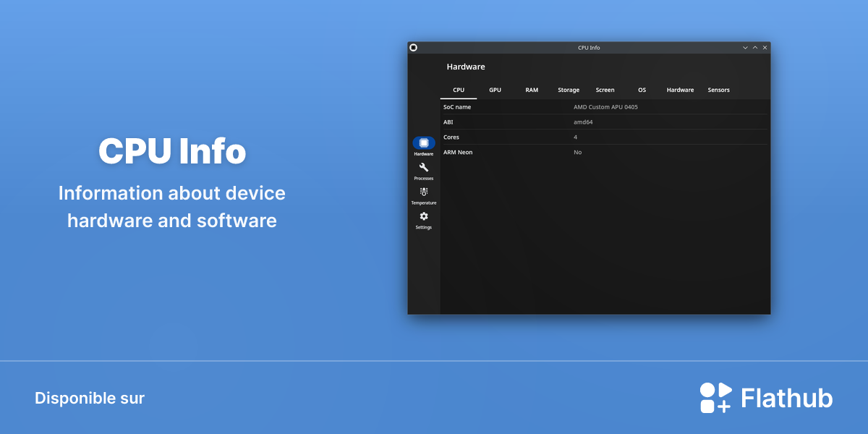Select the ARM Neon row label

click(458, 152)
